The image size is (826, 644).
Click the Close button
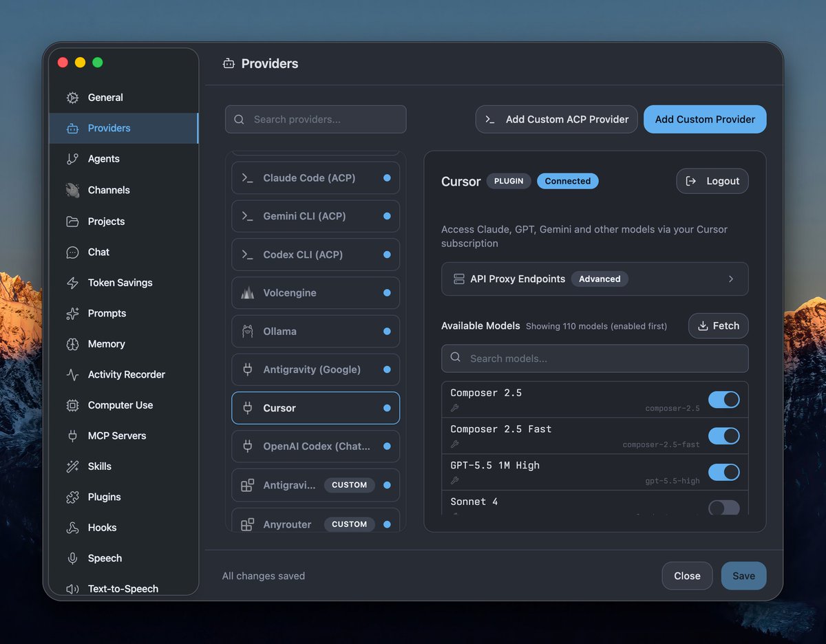687,576
